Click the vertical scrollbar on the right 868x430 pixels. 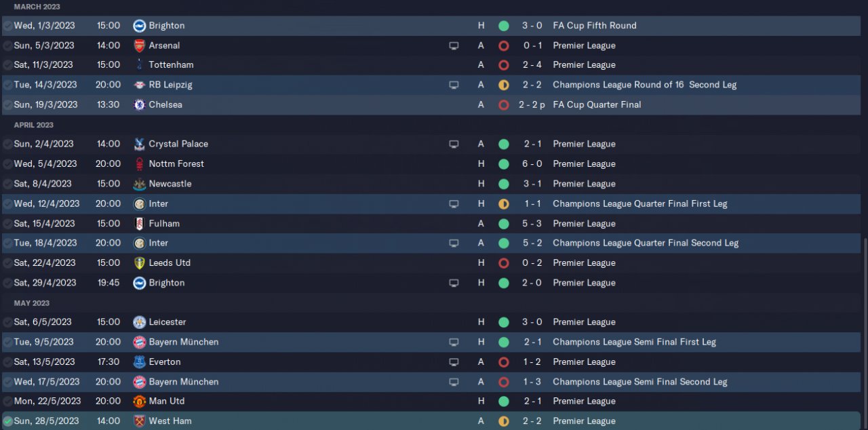(x=865, y=332)
